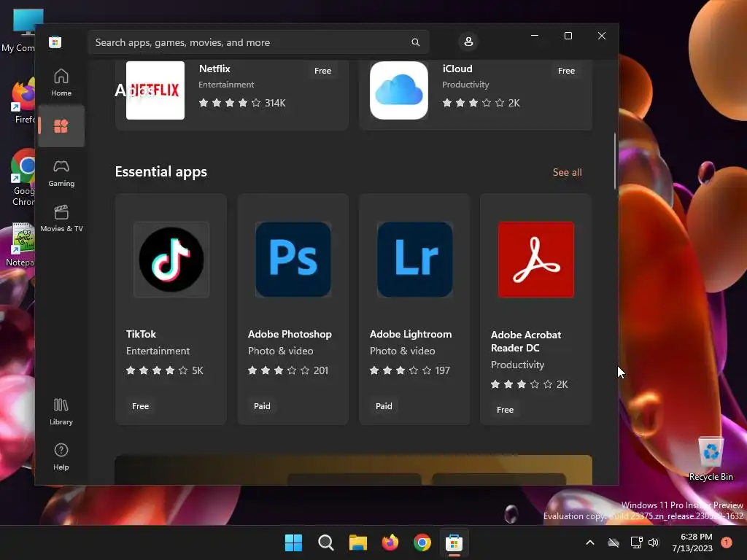Launch Firefox from the taskbar

tap(390, 542)
